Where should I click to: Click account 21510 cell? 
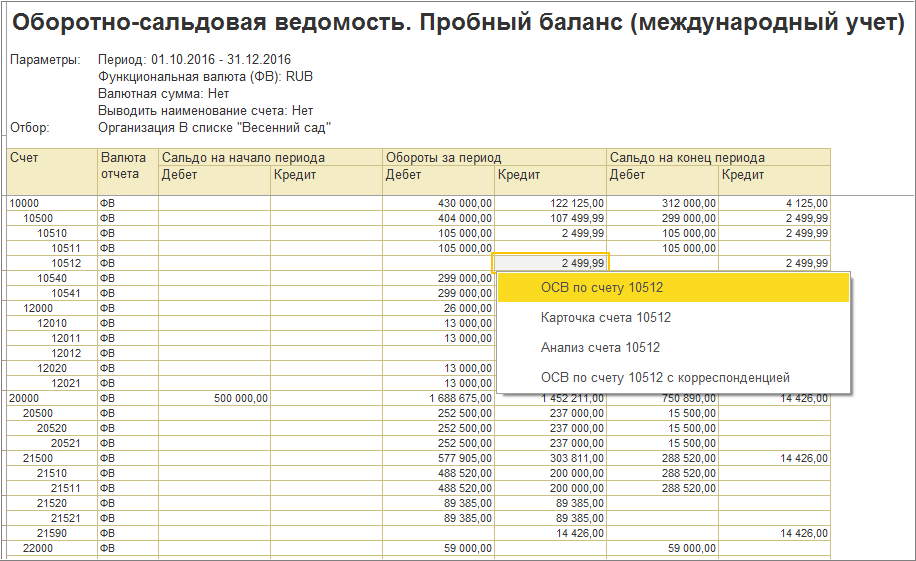(52, 473)
